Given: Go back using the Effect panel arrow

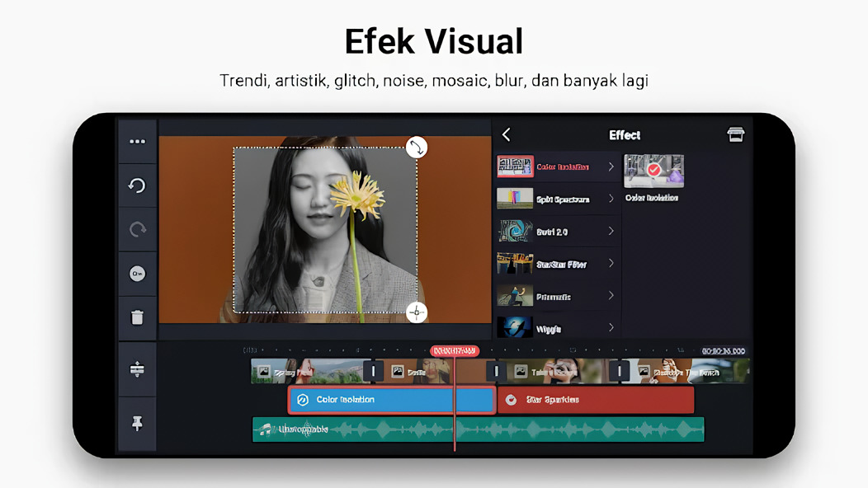Looking at the screenshot, I should coord(507,135).
